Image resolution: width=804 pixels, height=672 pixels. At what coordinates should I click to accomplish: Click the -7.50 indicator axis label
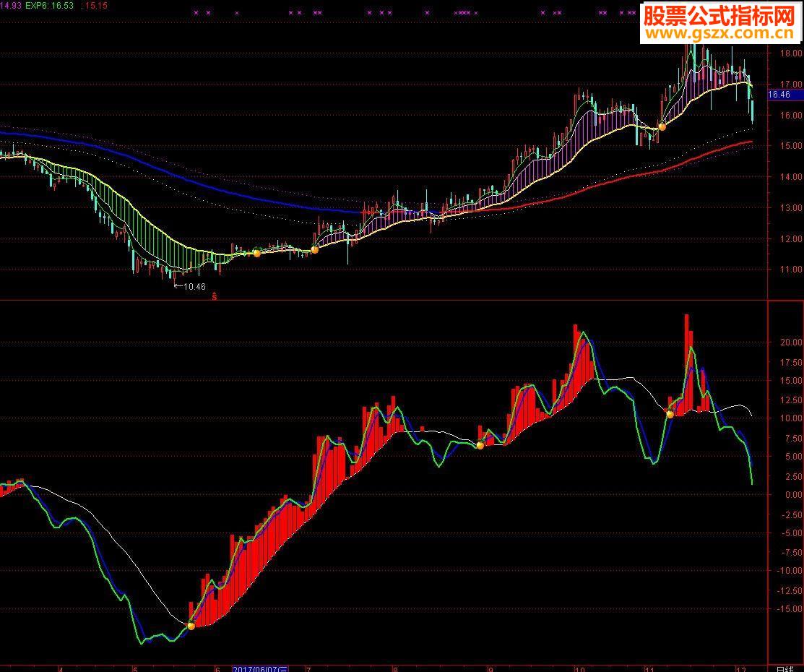(x=790, y=552)
